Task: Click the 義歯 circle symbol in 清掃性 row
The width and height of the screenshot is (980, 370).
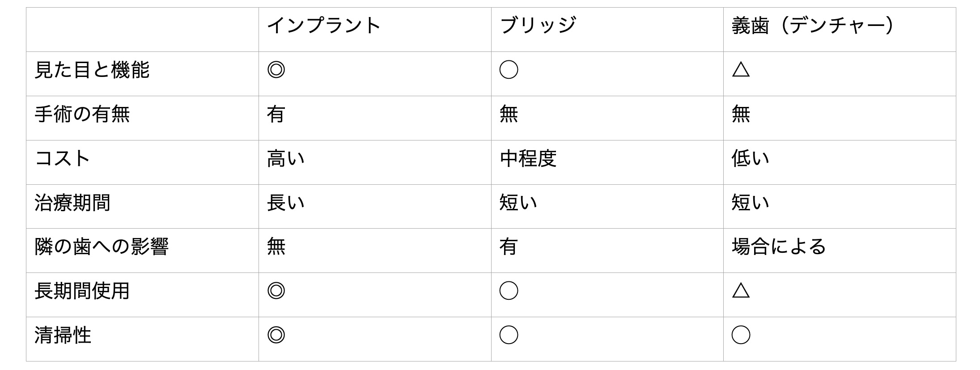Action: tap(741, 335)
